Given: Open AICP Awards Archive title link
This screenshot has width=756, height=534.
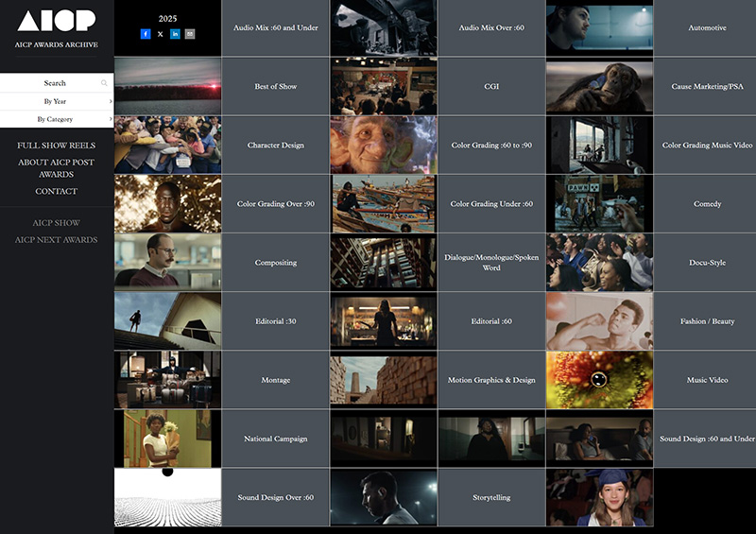Looking at the screenshot, I should [57, 44].
